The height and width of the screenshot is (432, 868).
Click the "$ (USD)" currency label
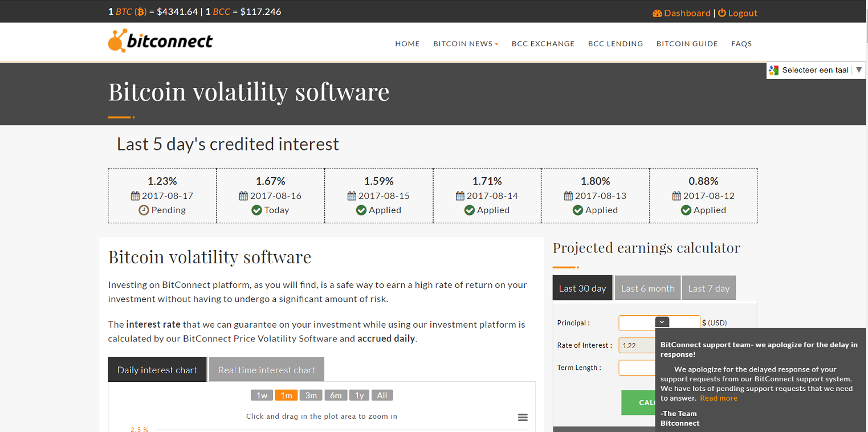(x=715, y=323)
